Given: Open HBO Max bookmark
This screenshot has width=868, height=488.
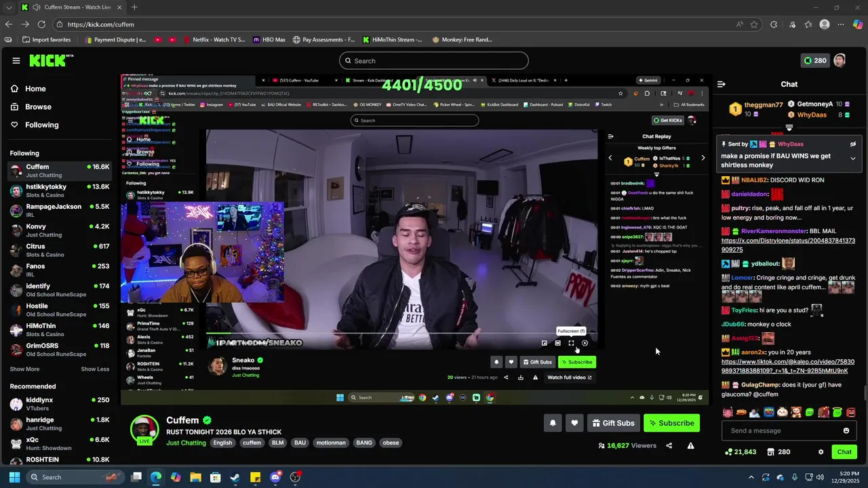Looking at the screenshot, I should 269,39.
